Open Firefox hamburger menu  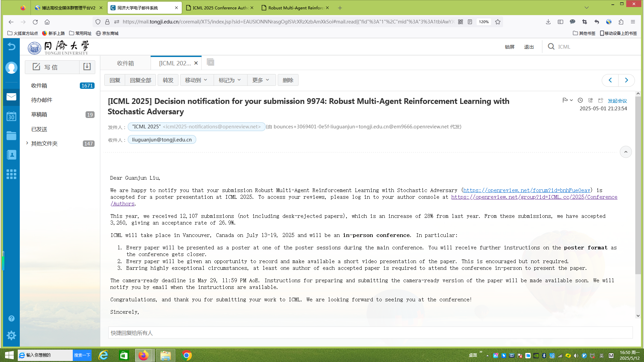click(x=633, y=22)
